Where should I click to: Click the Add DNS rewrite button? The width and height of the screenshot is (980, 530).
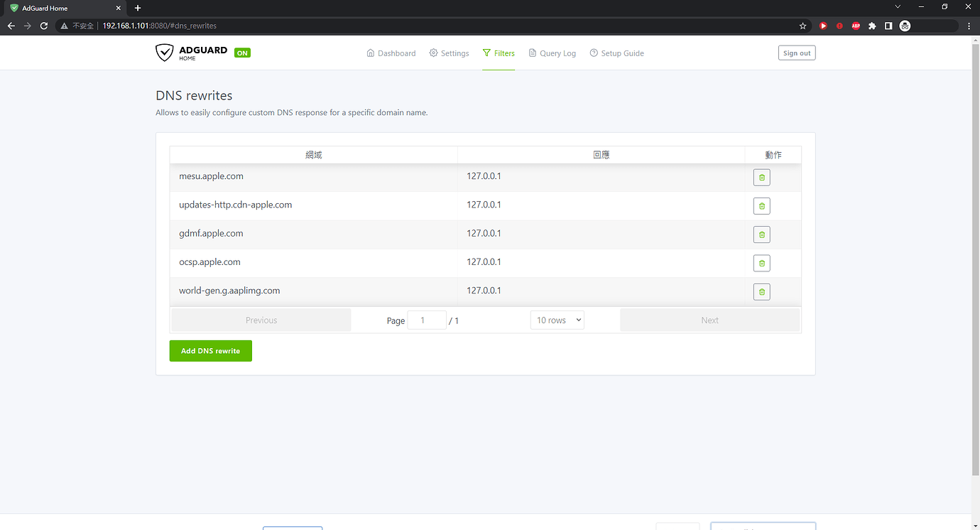210,350
